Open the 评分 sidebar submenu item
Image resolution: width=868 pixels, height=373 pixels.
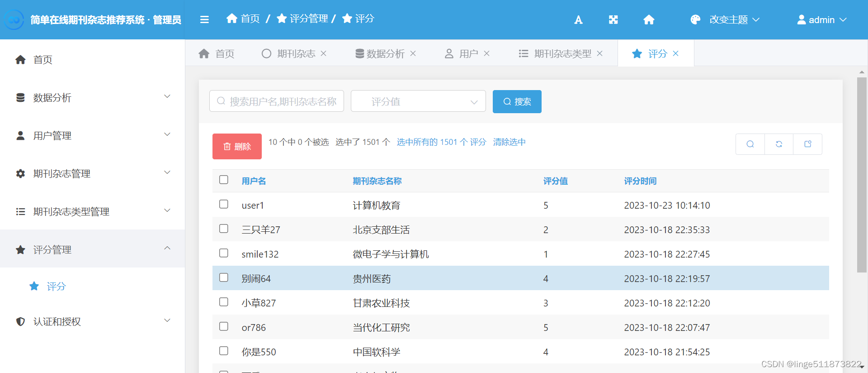click(x=57, y=287)
